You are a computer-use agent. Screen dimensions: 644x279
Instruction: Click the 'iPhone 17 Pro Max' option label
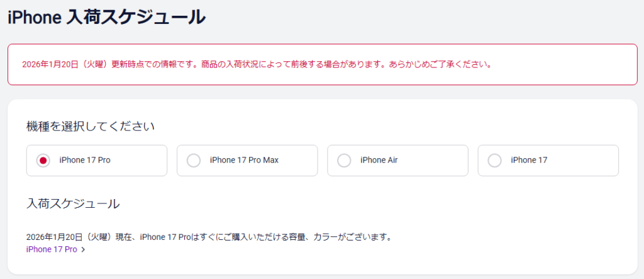pos(244,160)
